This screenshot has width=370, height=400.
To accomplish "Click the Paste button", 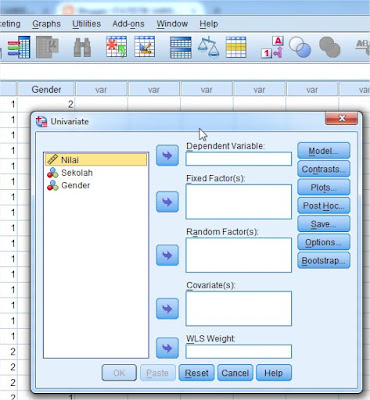I will [158, 373].
